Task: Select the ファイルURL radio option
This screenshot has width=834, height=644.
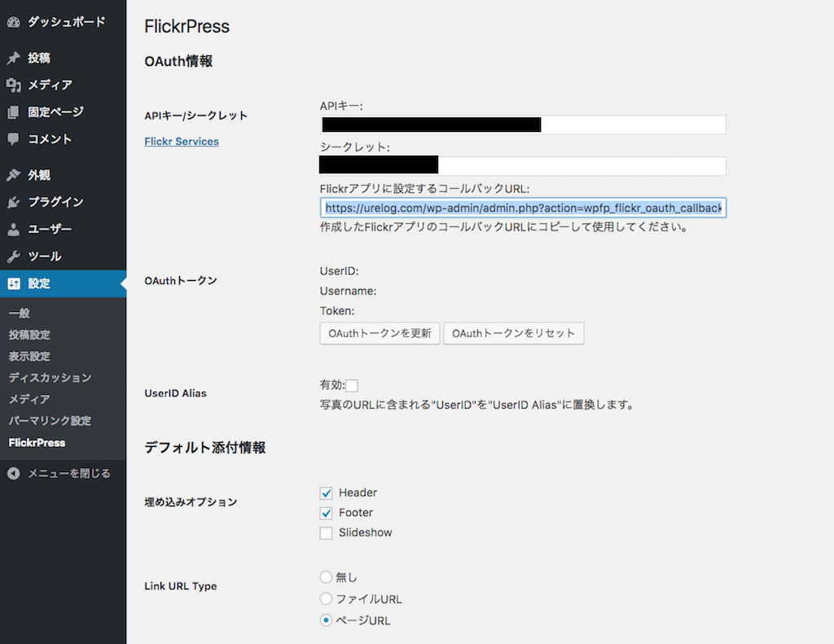Action: click(x=326, y=598)
